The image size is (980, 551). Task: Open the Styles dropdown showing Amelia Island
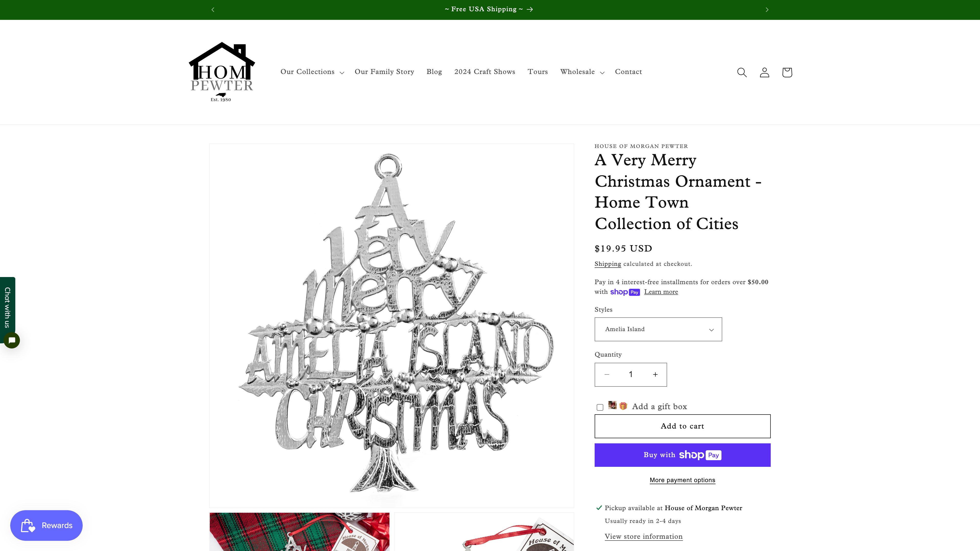pyautogui.click(x=658, y=329)
